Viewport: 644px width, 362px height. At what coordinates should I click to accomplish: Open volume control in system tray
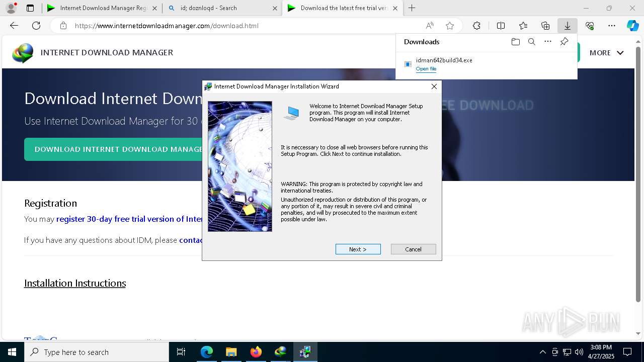coord(579,352)
